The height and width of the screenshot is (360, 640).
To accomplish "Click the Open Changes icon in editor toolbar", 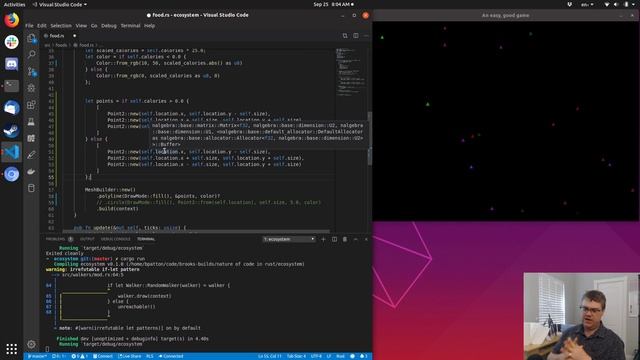I will pyautogui.click(x=345, y=36).
